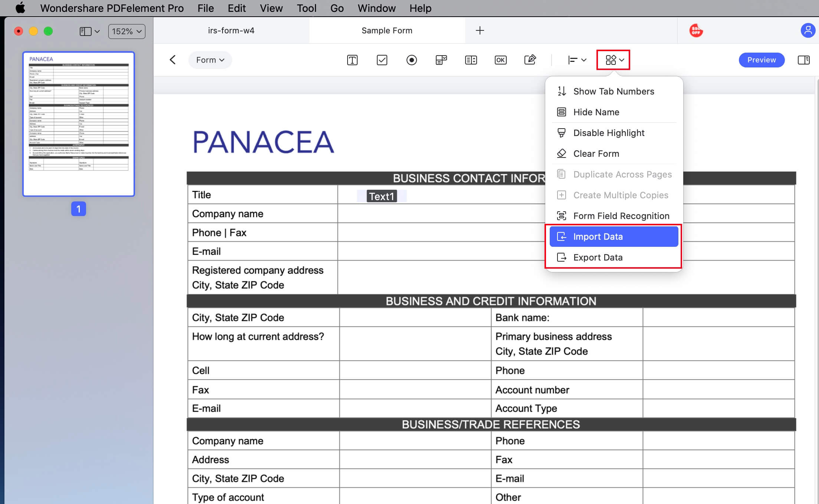819x504 pixels.
Task: Select the OK Button field tool
Action: click(500, 60)
